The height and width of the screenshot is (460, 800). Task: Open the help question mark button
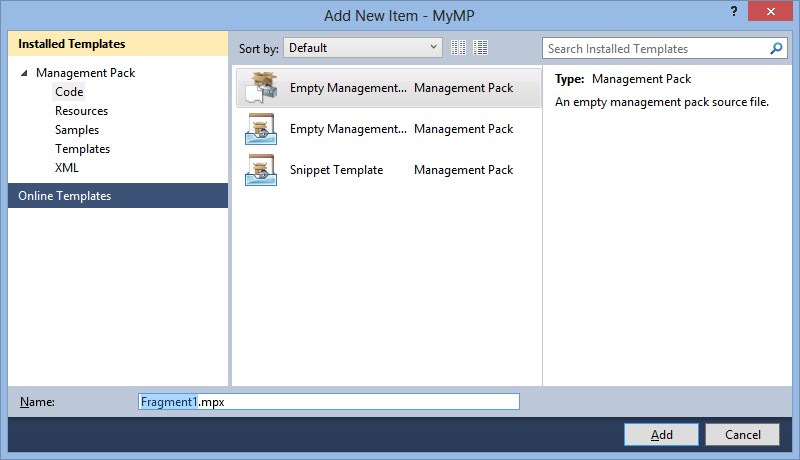pos(734,11)
